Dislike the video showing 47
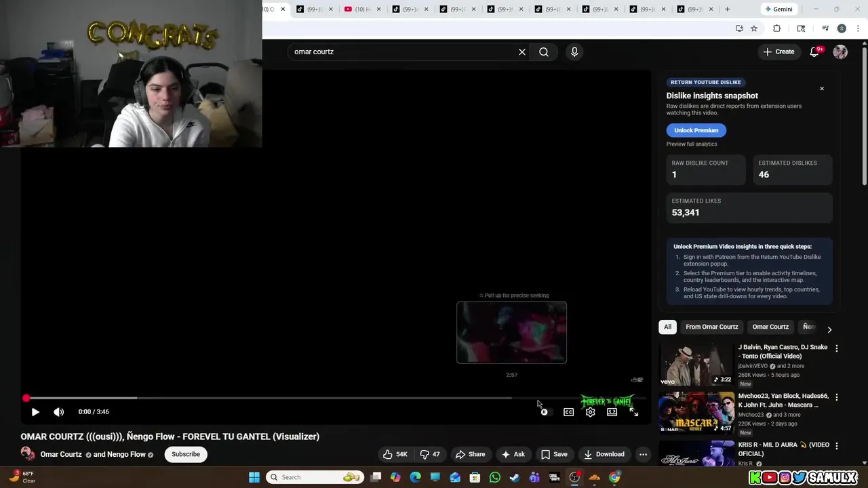The height and width of the screenshot is (488, 868). 430,454
